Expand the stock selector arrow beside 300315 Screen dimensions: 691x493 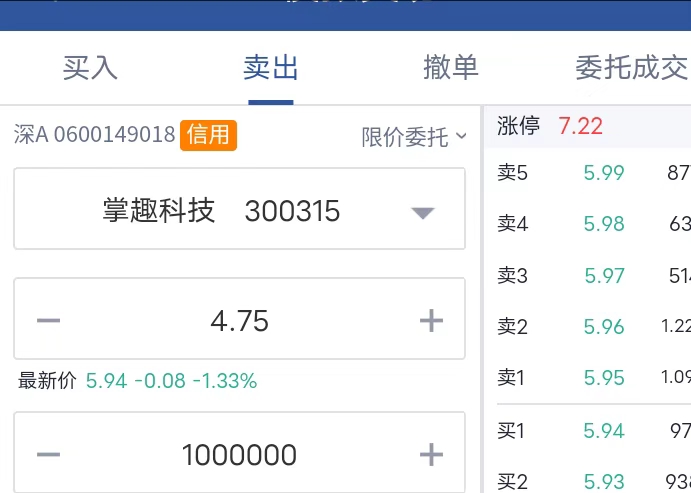click(423, 213)
